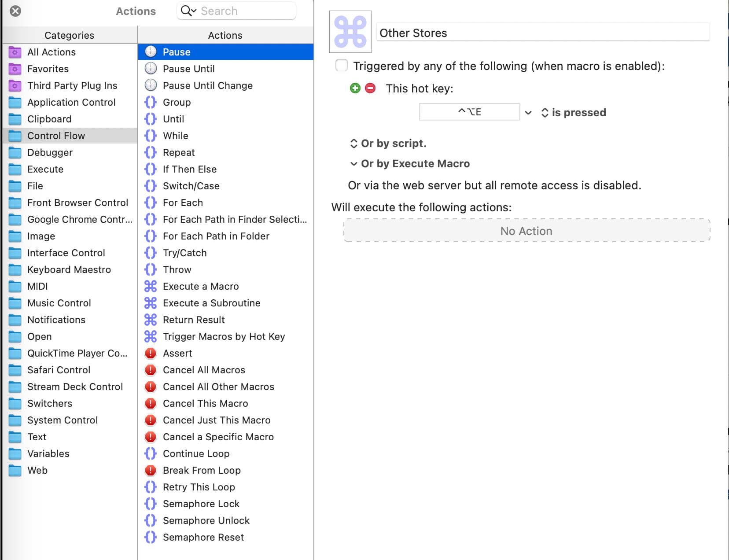Open the Execute category

pos(70,169)
